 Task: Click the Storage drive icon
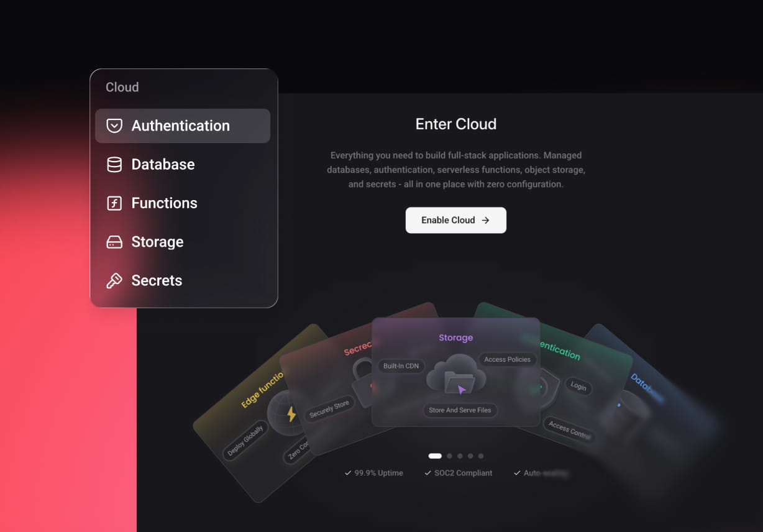pos(114,242)
